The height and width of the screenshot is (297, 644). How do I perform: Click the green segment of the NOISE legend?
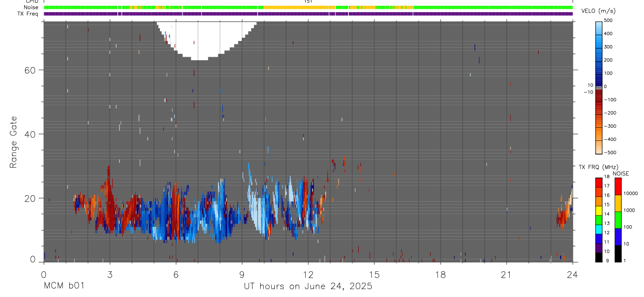coord(618,220)
